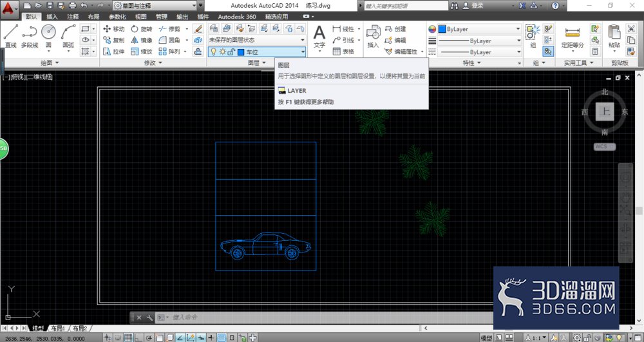The height and width of the screenshot is (342, 644).
Task: Expand the 绘图 draw panel
Action: 50,63
